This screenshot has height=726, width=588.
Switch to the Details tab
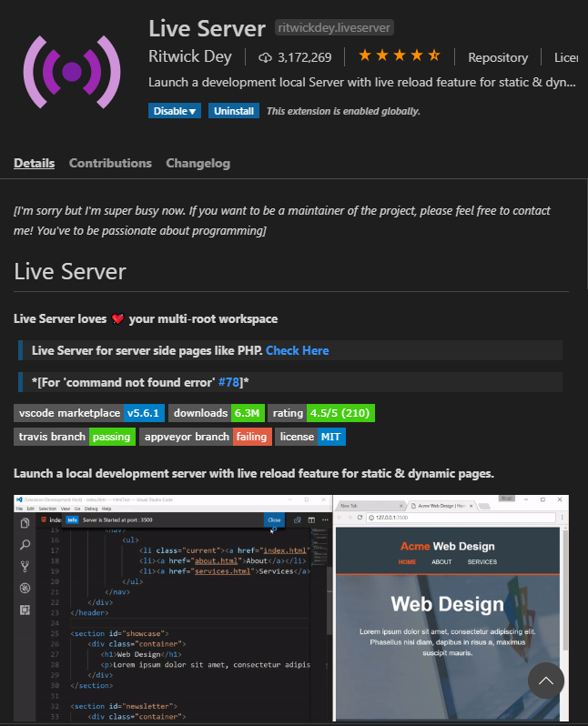(35, 163)
